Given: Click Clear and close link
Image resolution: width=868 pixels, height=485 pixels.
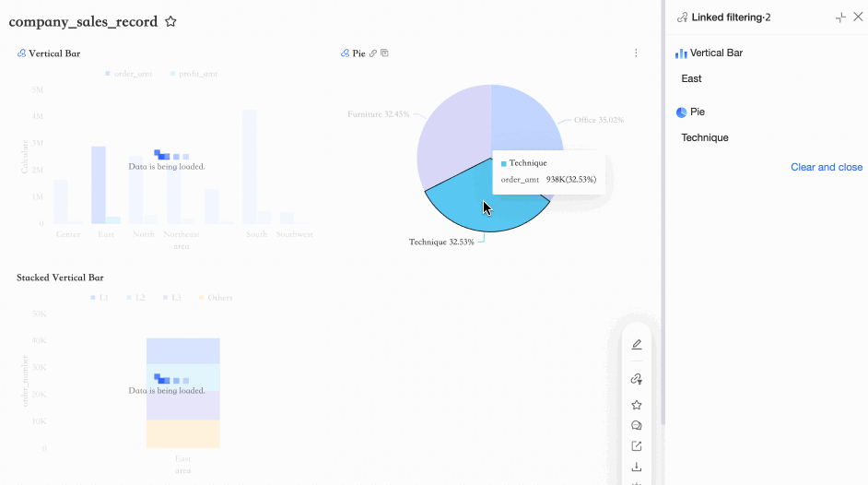Looking at the screenshot, I should tap(827, 167).
